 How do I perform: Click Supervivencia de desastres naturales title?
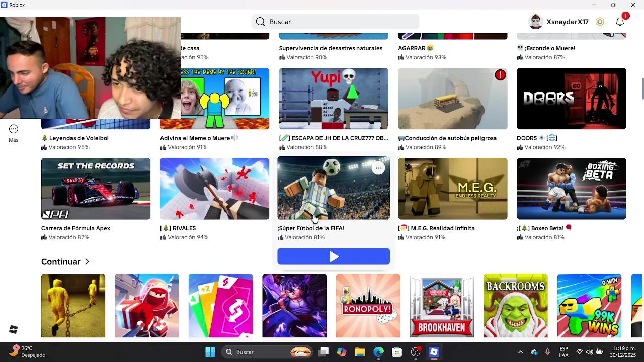(x=331, y=48)
